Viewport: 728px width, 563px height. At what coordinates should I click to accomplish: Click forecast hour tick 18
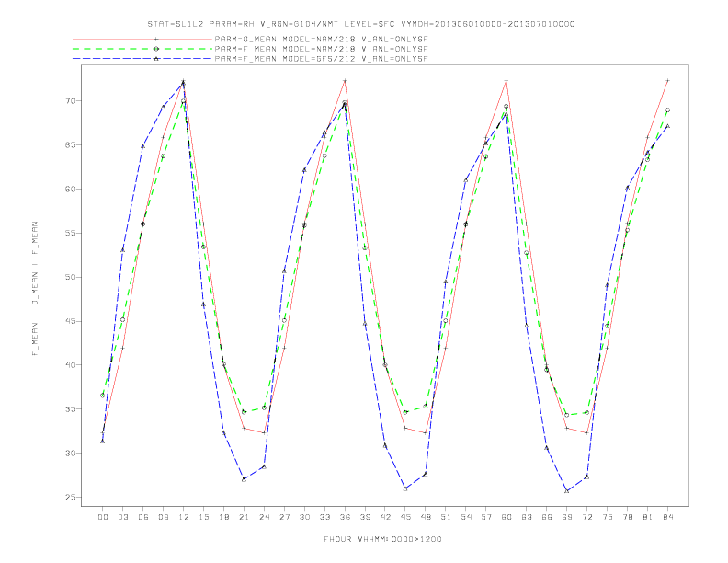[223, 517]
